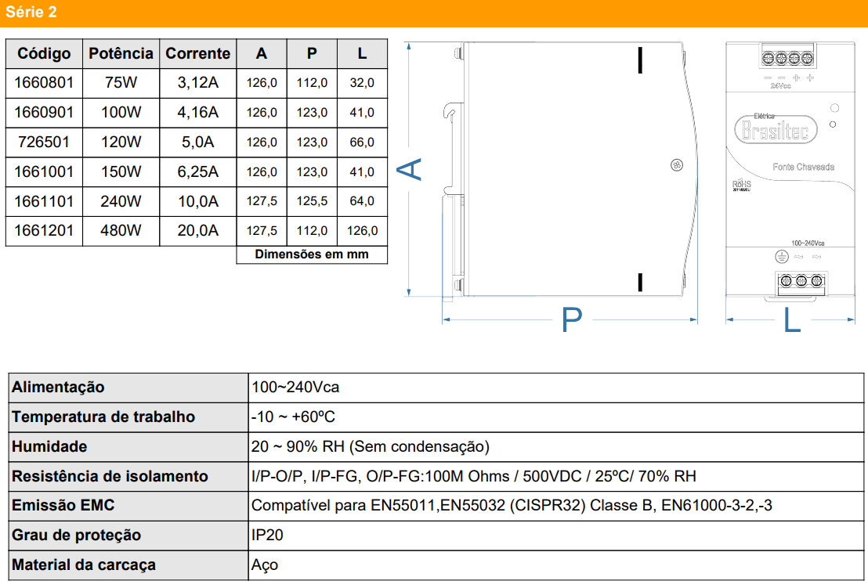Click the large L dimension label
Viewport: 868px width, 588px height.
click(792, 319)
